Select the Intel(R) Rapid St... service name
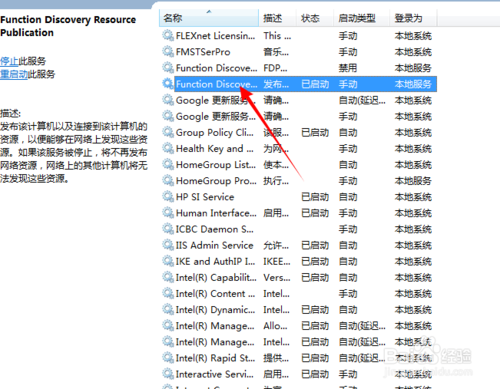 pos(215,358)
